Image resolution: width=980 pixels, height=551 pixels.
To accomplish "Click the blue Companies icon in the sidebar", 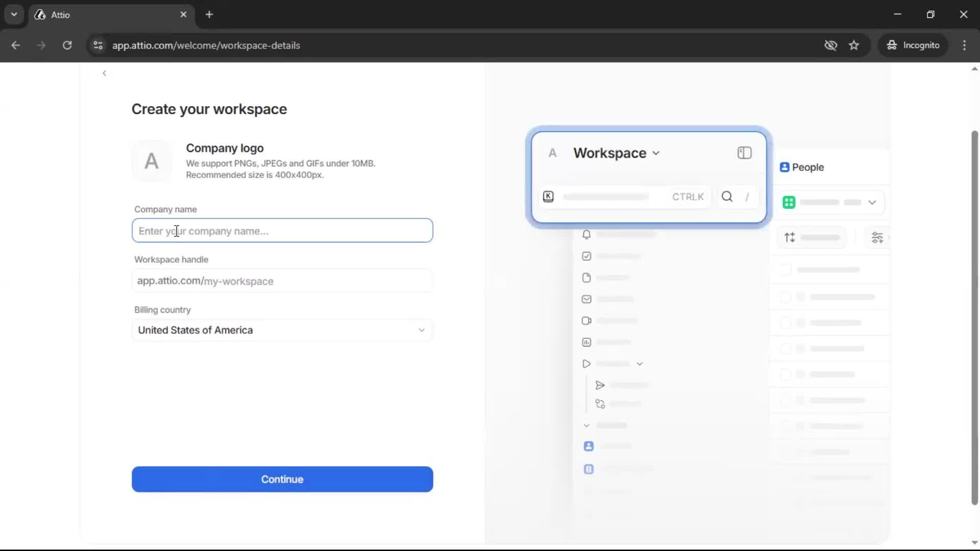I will click(x=589, y=469).
